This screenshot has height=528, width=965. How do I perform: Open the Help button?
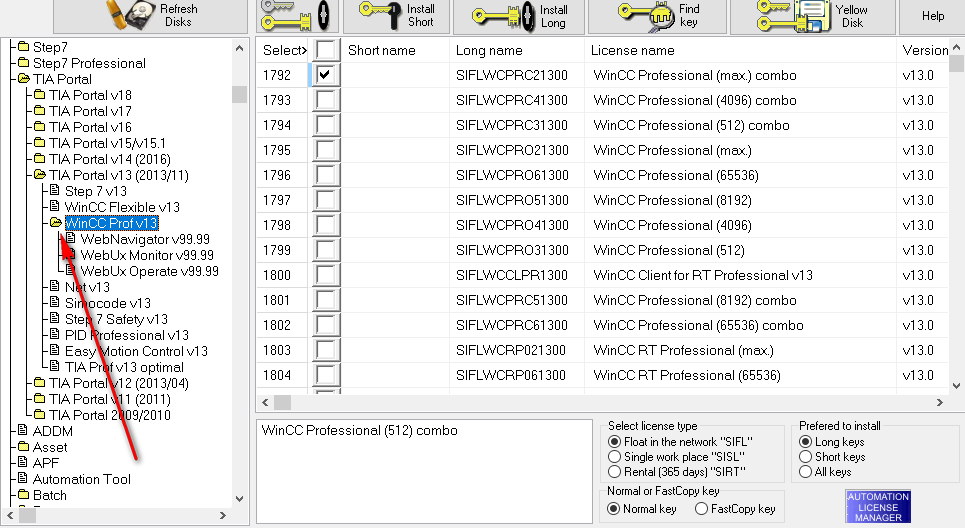[x=932, y=17]
